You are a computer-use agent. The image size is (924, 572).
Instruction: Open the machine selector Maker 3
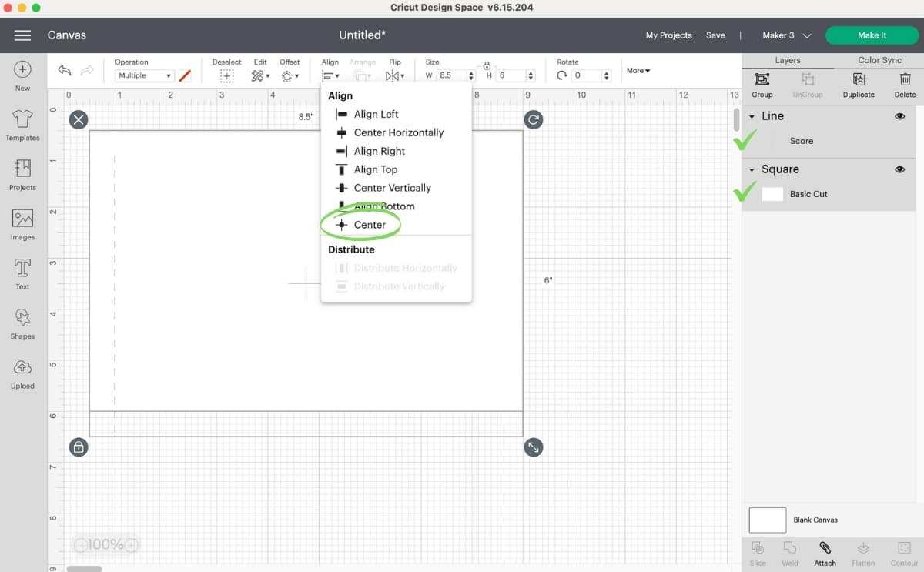click(x=787, y=35)
